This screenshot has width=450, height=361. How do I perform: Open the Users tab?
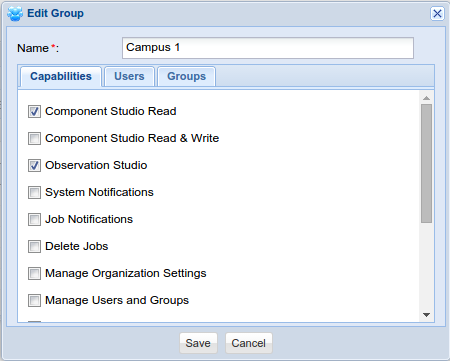(129, 77)
